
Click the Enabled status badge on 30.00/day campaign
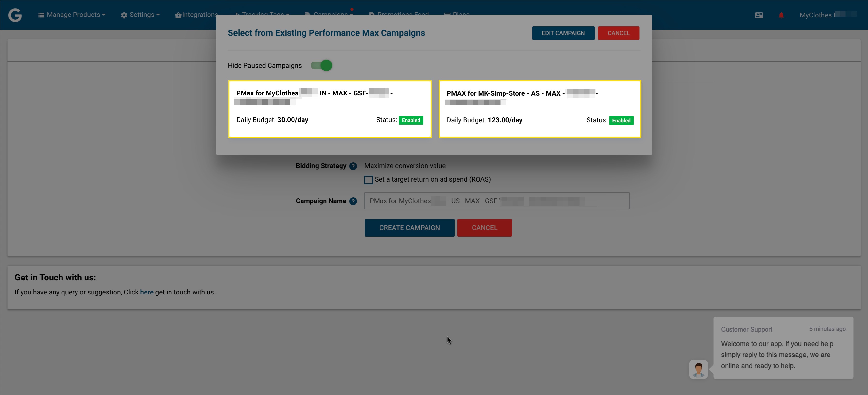pos(411,120)
